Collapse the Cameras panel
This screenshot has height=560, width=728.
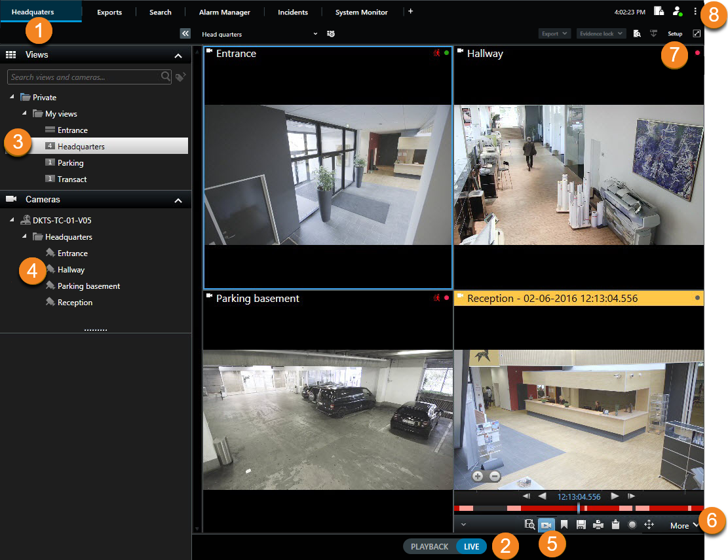178,200
